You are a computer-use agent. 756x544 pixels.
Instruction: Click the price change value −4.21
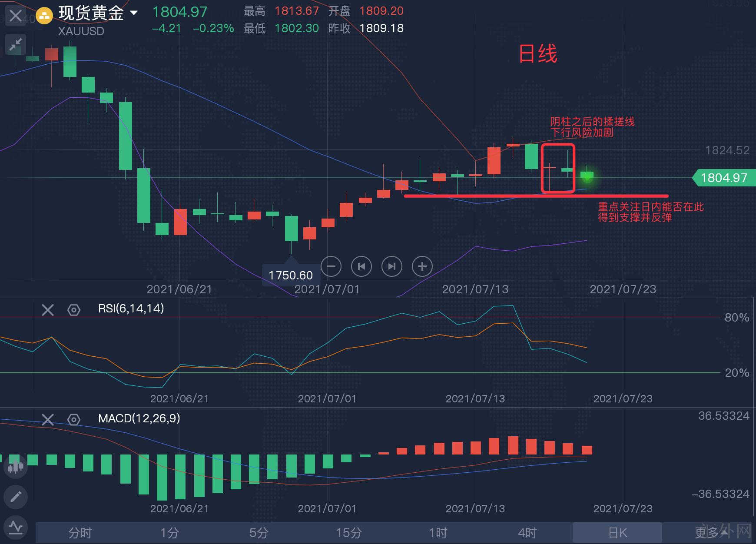(166, 28)
